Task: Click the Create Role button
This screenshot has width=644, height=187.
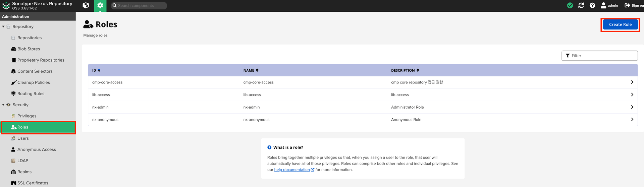Action: [x=620, y=24]
